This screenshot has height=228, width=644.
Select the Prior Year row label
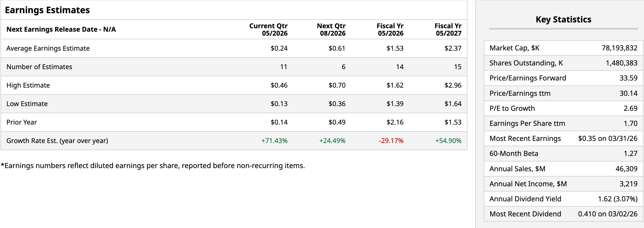coord(22,122)
